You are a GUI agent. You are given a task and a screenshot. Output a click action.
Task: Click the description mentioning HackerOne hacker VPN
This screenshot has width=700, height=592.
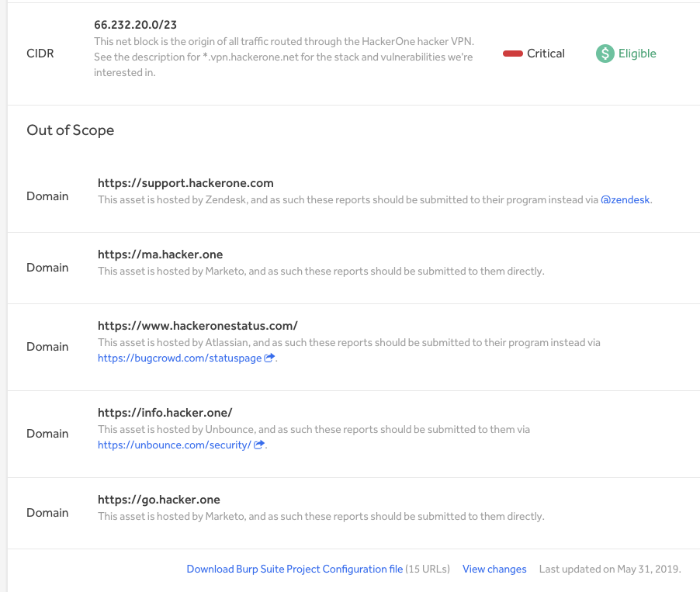click(x=284, y=57)
